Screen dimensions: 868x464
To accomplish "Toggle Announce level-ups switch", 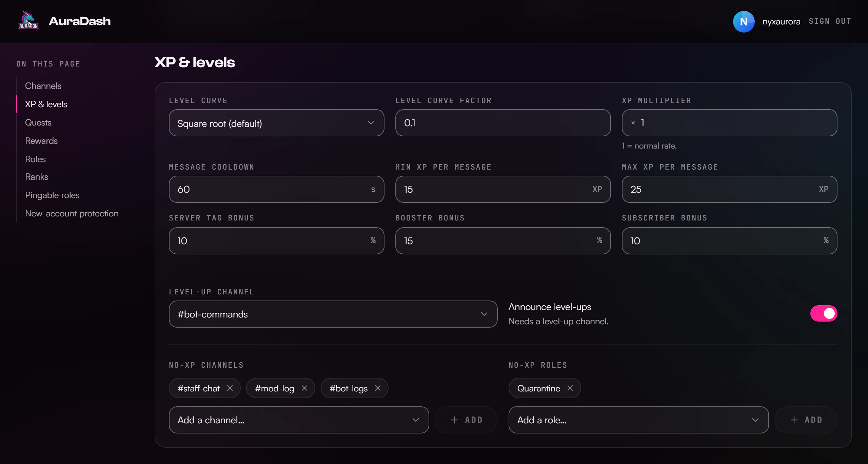I will click(824, 313).
